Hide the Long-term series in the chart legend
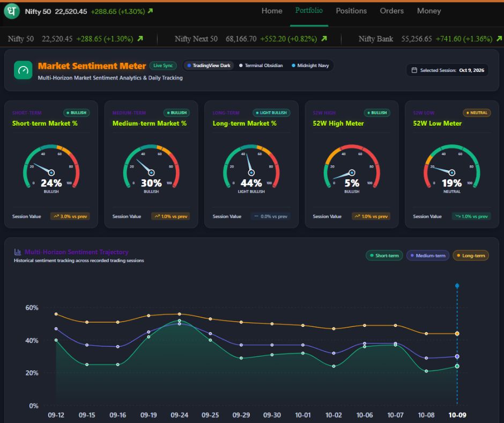The height and width of the screenshot is (423, 504). (x=471, y=256)
